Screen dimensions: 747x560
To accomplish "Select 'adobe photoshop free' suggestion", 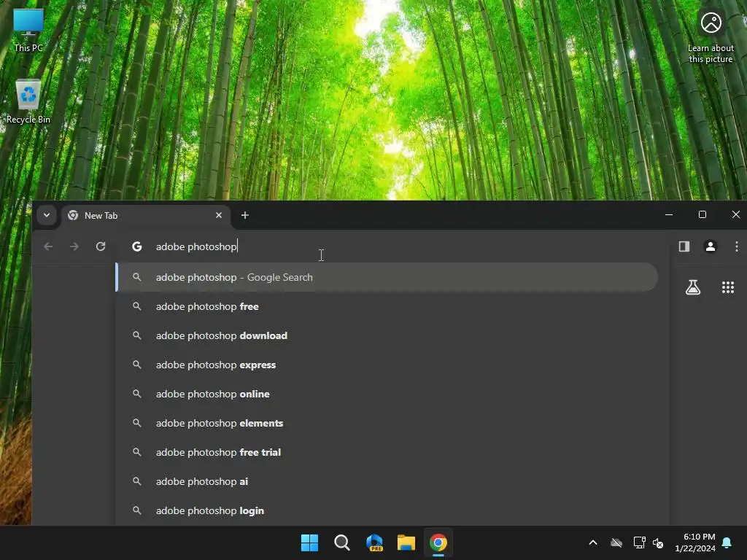I will [x=387, y=306].
